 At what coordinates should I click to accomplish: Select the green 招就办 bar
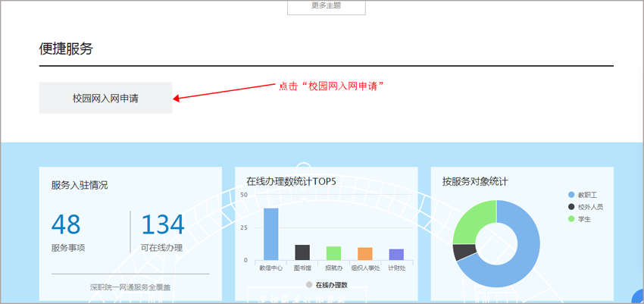click(x=333, y=253)
